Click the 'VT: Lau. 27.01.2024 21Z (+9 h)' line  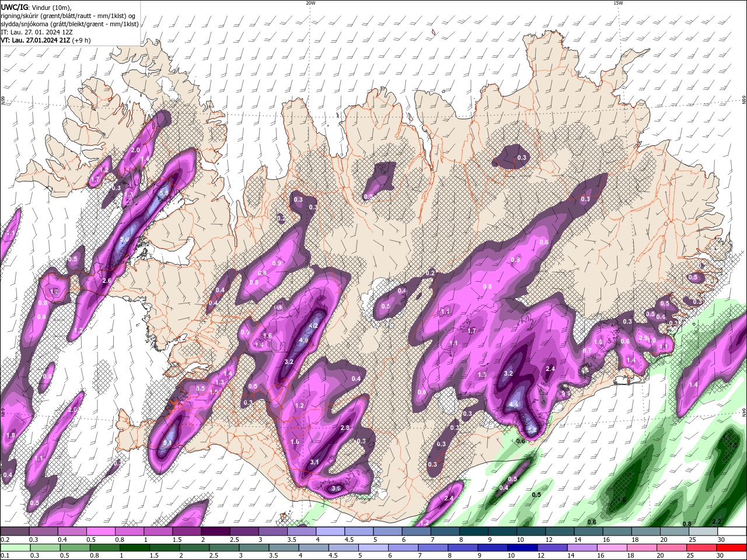(x=46, y=40)
